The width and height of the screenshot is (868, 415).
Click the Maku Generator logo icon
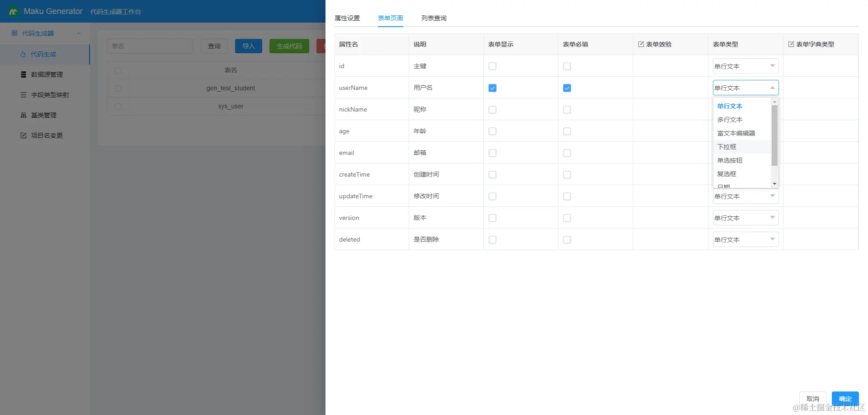coord(13,11)
